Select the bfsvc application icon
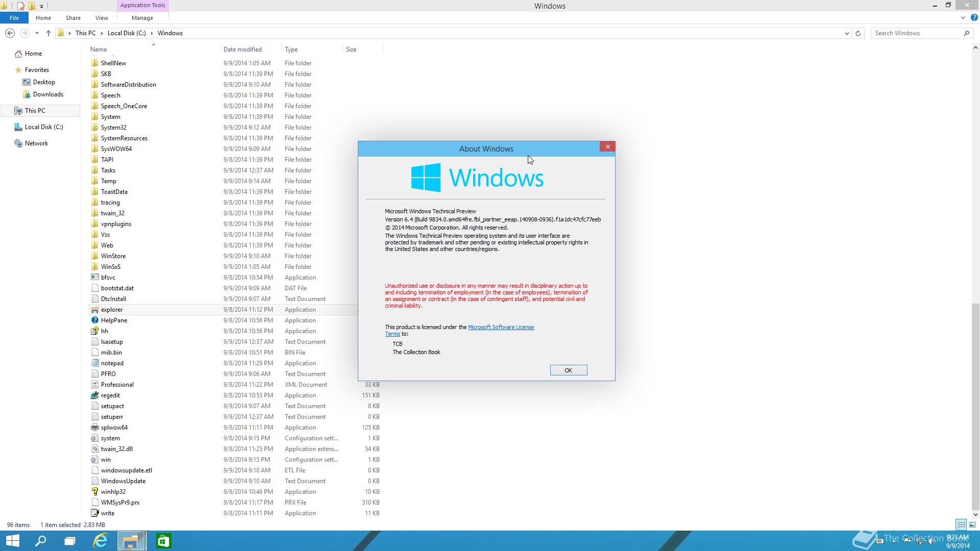Image resolution: width=980 pixels, height=551 pixels. (x=94, y=278)
